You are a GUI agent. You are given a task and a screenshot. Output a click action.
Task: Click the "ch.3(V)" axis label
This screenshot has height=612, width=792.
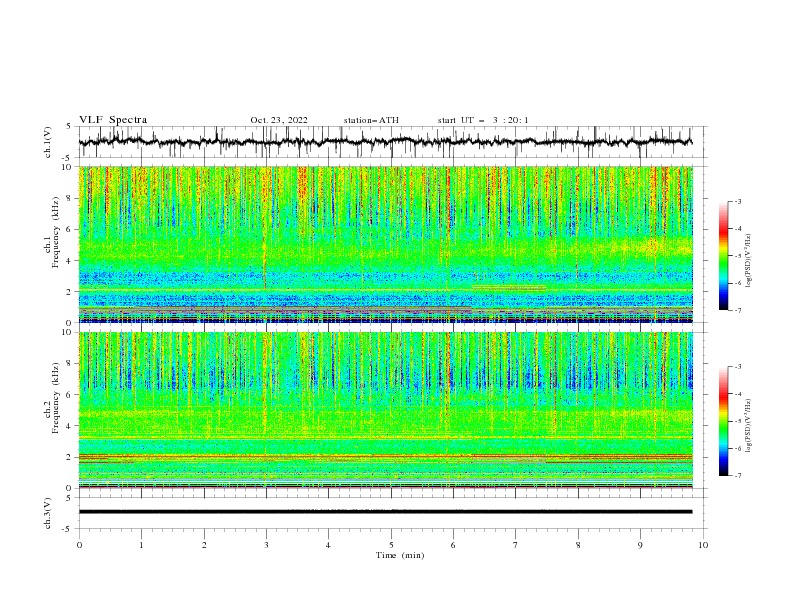coord(48,513)
